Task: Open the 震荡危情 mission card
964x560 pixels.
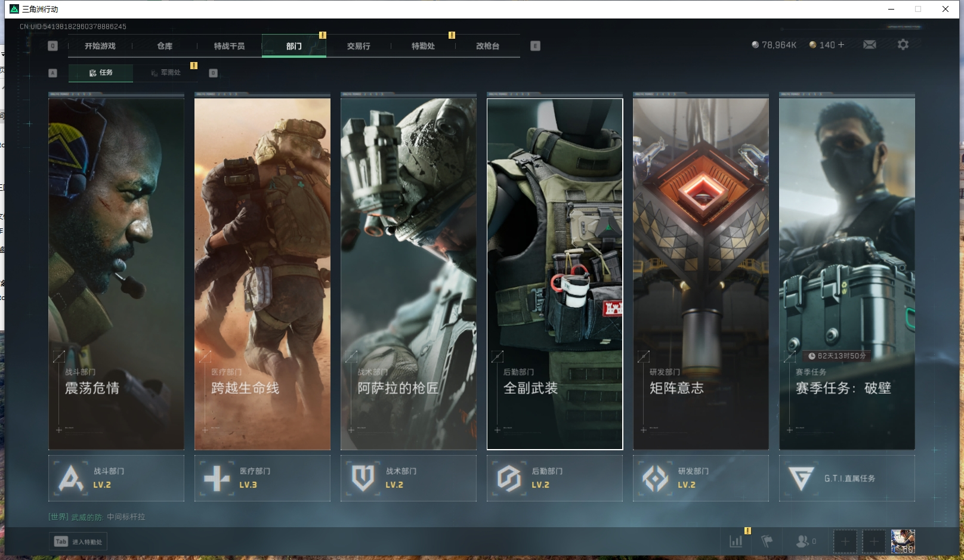Action: pos(116,274)
